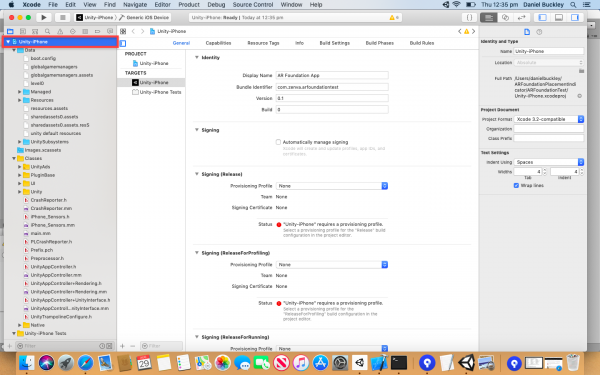Open the Product menu

pyautogui.click(x=189, y=5)
